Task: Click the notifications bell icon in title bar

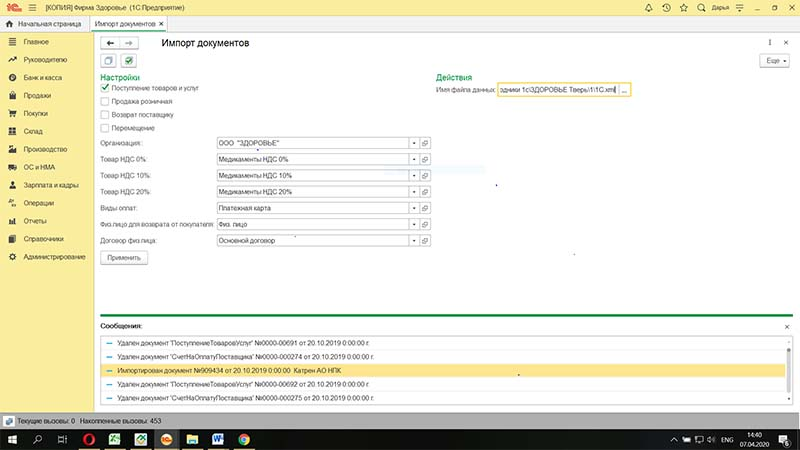Action: [x=649, y=7]
